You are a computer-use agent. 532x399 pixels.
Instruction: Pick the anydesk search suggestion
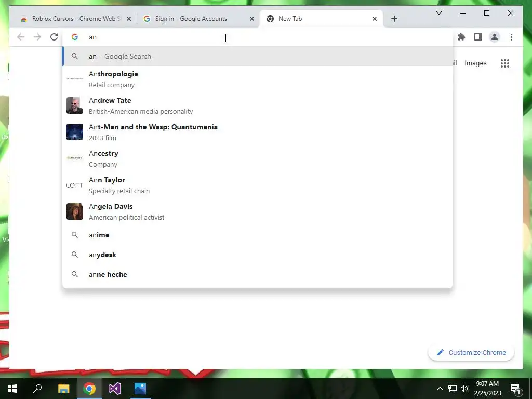258,255
